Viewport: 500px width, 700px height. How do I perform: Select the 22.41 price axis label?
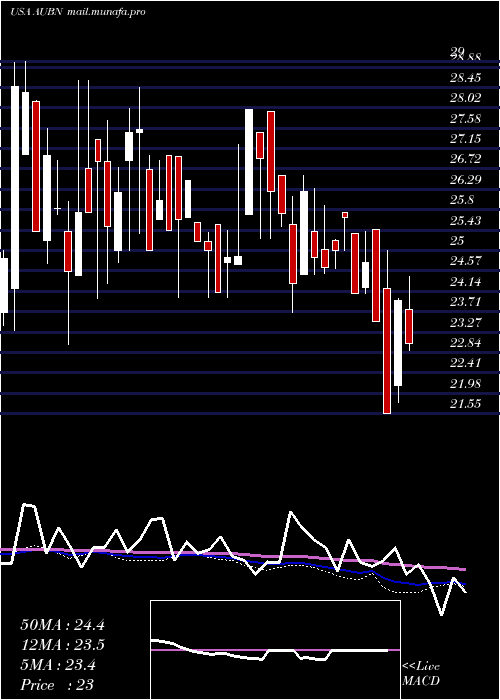466,362
